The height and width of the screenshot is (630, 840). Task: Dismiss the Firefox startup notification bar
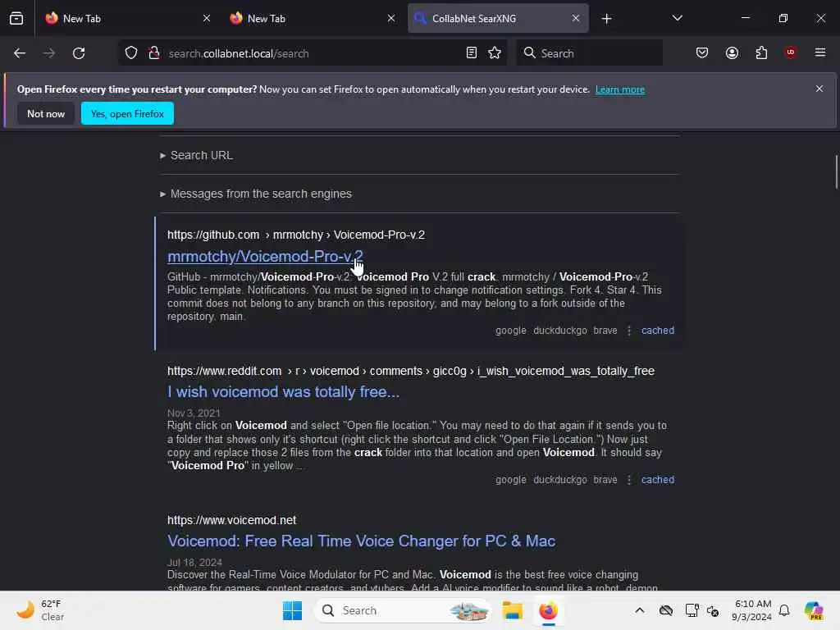pos(819,89)
